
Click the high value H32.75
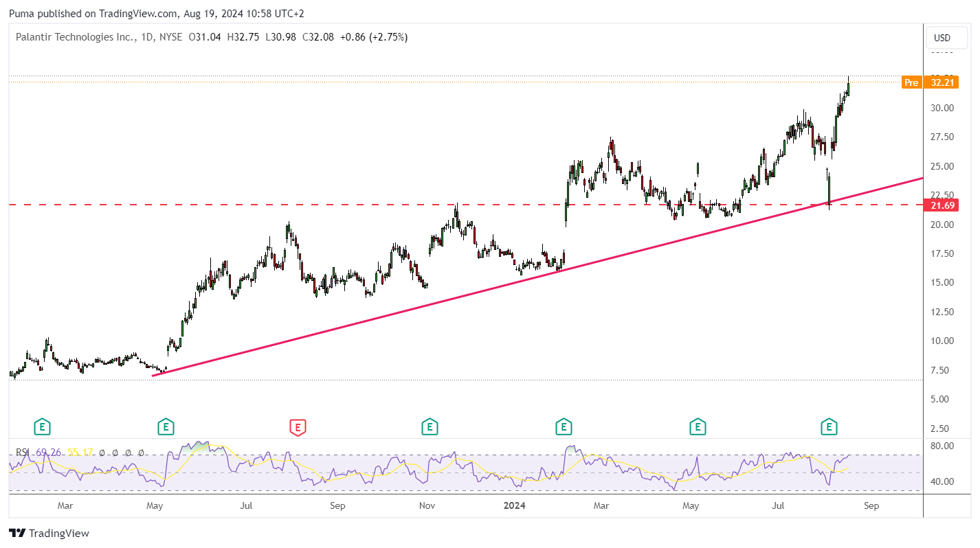[243, 37]
